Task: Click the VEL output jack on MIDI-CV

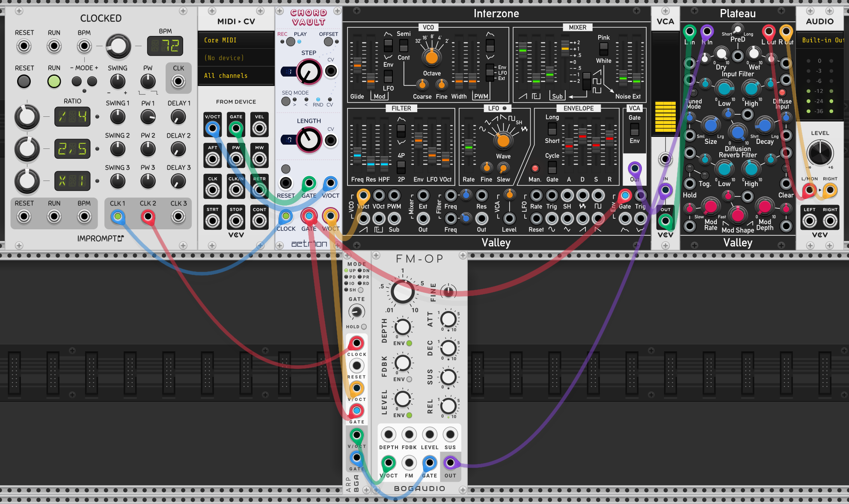Action: click(259, 128)
